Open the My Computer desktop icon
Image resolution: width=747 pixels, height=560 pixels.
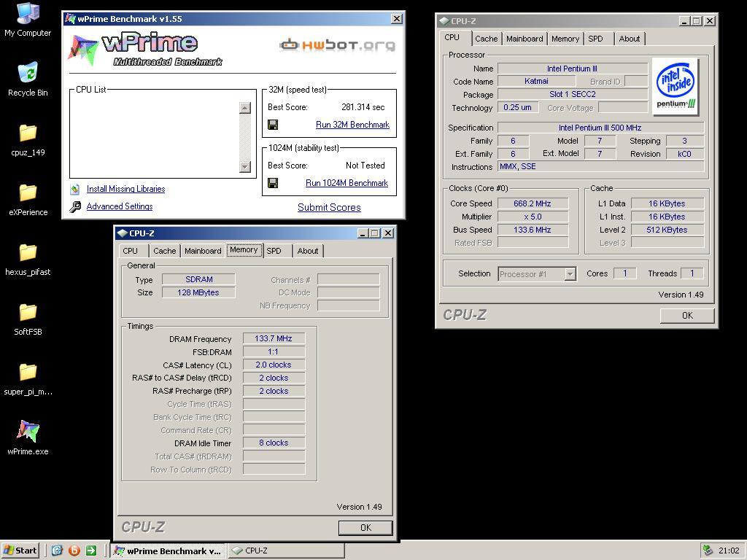pyautogui.click(x=28, y=13)
